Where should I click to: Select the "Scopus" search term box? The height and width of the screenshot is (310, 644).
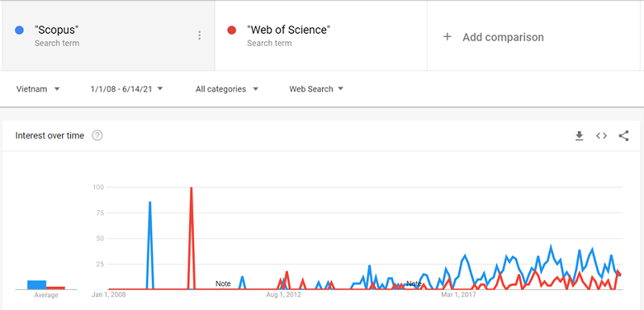[x=109, y=35]
